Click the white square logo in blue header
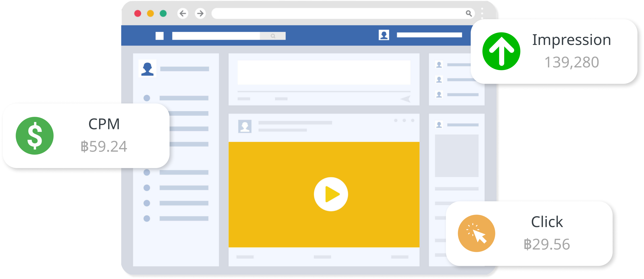This screenshot has width=644, height=279. click(159, 36)
